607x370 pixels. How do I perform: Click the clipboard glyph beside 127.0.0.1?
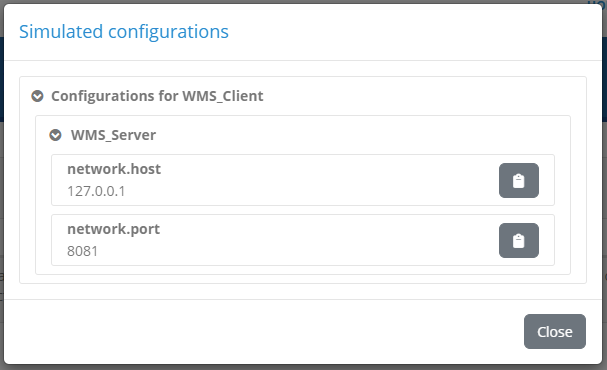point(519,181)
